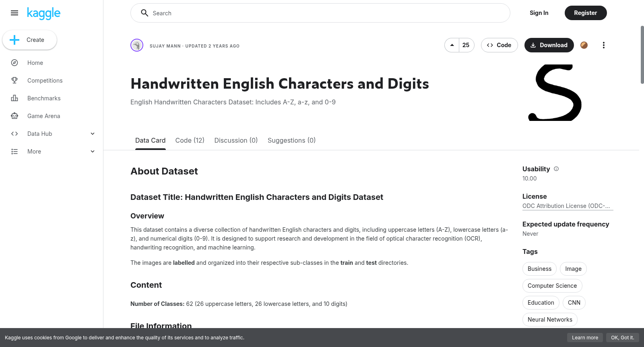Click the 'Never' update frequency value
Image resolution: width=644 pixels, height=347 pixels.
(x=530, y=234)
